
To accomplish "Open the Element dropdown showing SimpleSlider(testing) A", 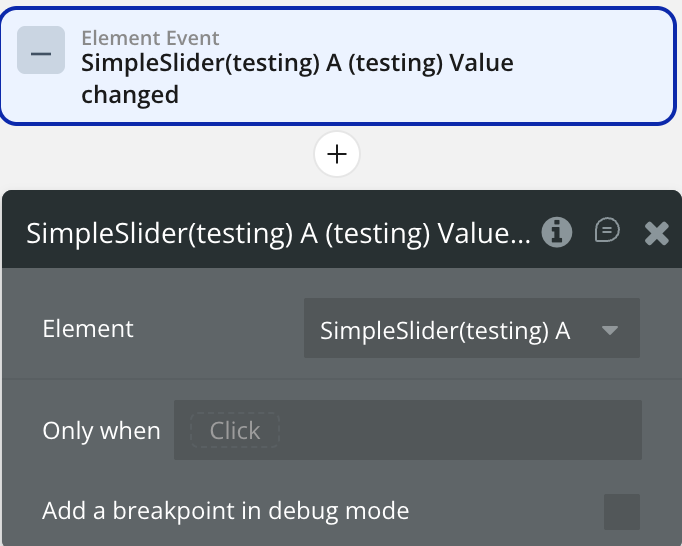I will [x=471, y=328].
